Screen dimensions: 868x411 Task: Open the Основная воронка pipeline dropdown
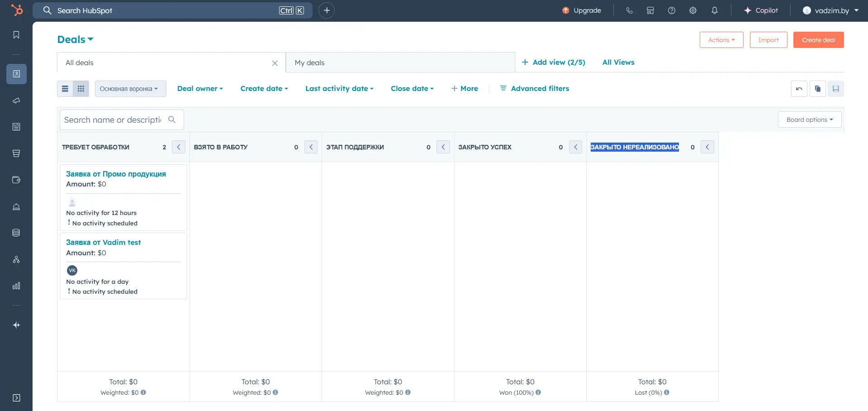130,88
